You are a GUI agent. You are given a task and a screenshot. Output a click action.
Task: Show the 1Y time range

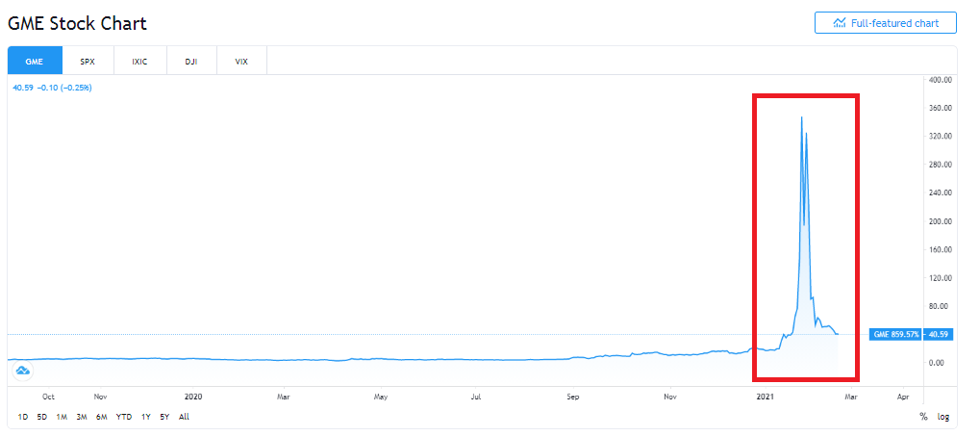pos(145,417)
